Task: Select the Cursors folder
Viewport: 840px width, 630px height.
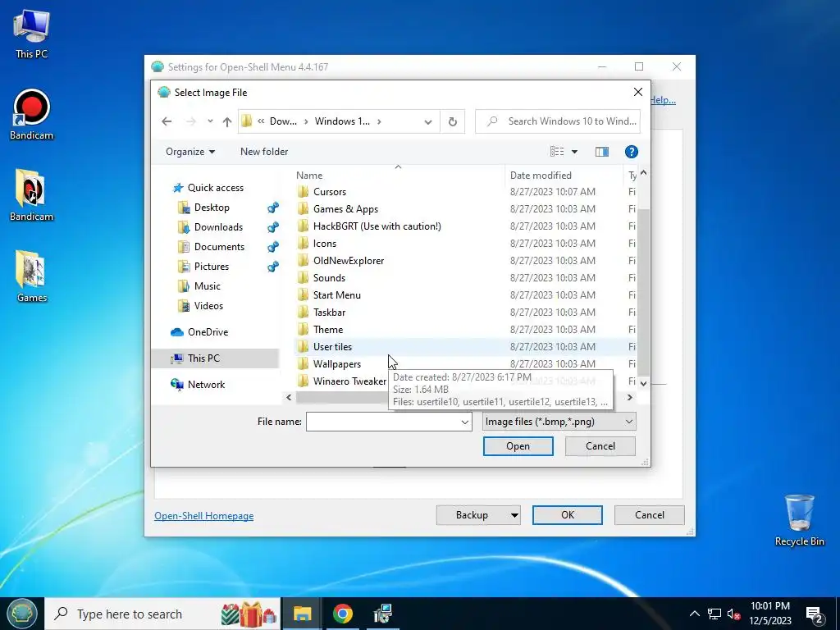Action: (330, 192)
